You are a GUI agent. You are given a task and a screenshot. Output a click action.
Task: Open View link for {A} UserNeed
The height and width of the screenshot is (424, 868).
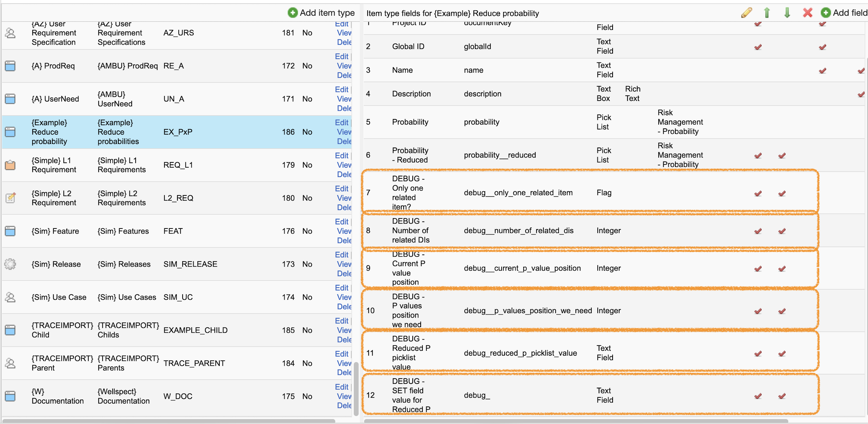pyautogui.click(x=344, y=99)
